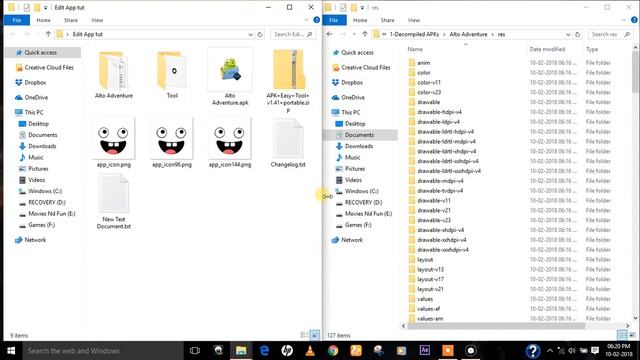Viewport: 640px width, 360px height.
Task: Click Up arrow in res window
Action: [x=365, y=34]
